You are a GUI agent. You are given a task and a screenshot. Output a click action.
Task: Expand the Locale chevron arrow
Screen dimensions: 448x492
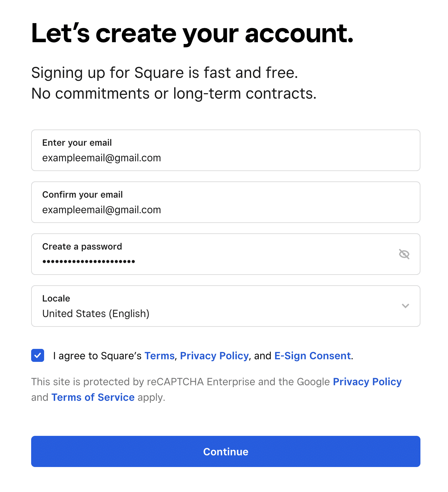pos(405,306)
